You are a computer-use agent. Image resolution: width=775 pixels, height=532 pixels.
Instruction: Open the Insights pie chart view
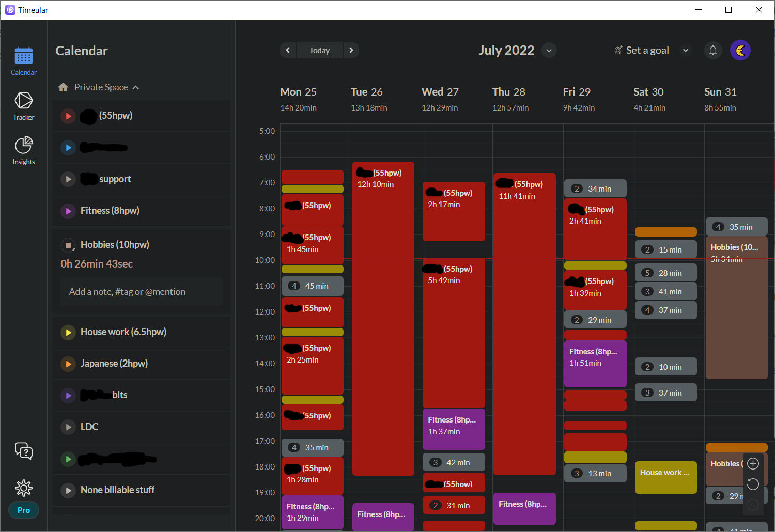click(24, 150)
